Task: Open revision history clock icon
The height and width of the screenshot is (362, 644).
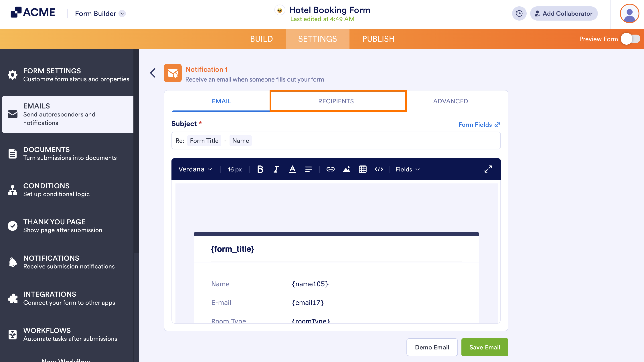Action: click(519, 13)
